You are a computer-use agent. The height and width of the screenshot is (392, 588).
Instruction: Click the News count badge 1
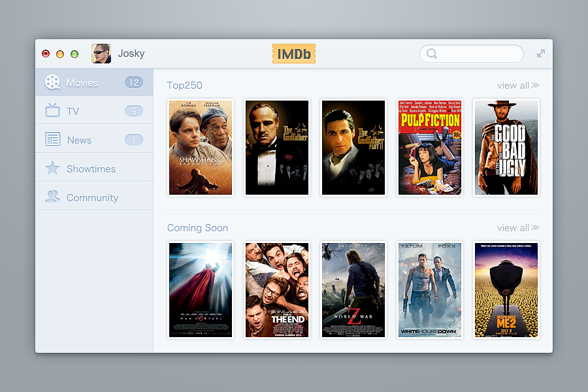tap(134, 140)
